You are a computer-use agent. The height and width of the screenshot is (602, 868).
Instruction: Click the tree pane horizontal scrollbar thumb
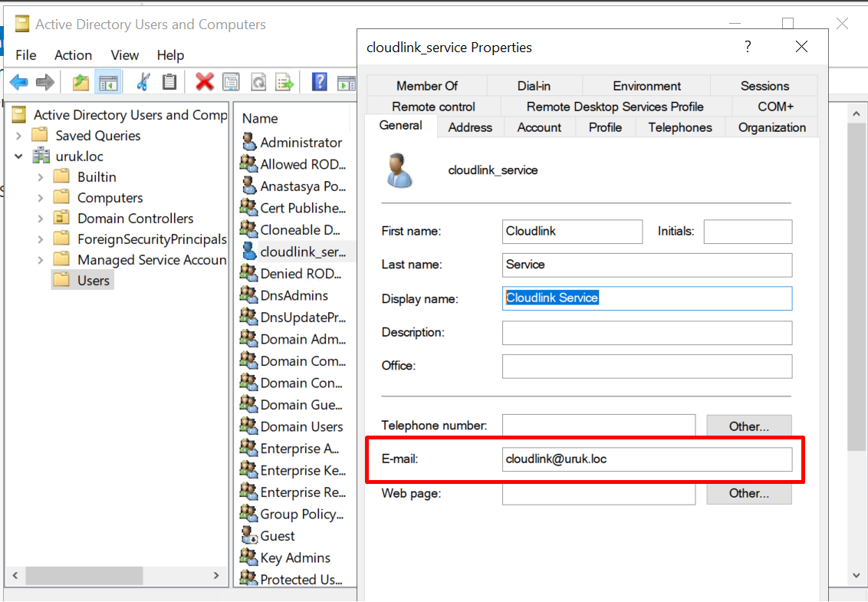[x=84, y=575]
